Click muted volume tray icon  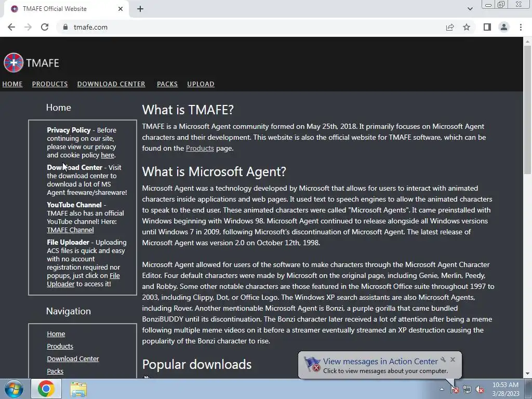480,389
